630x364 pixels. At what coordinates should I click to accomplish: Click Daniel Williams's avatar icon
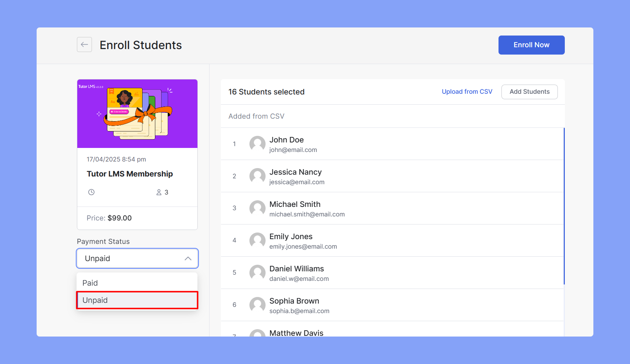[x=257, y=273]
